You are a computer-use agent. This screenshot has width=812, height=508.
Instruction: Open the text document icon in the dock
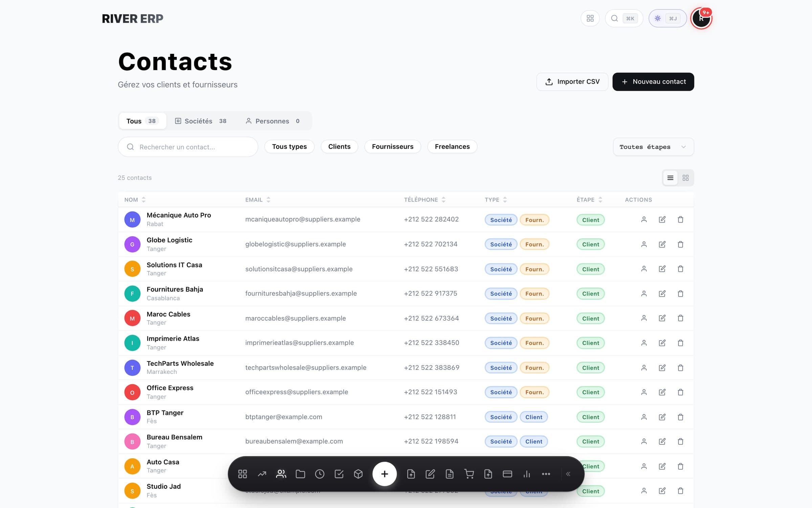450,474
